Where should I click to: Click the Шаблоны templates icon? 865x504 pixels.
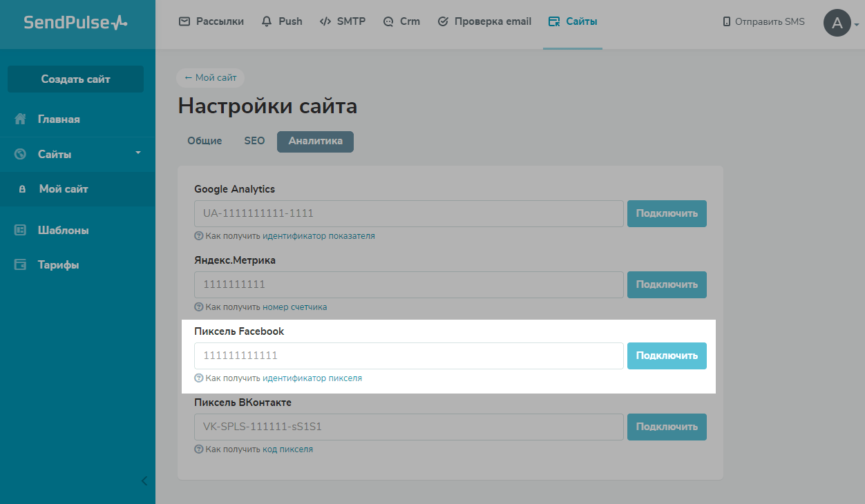(21, 231)
